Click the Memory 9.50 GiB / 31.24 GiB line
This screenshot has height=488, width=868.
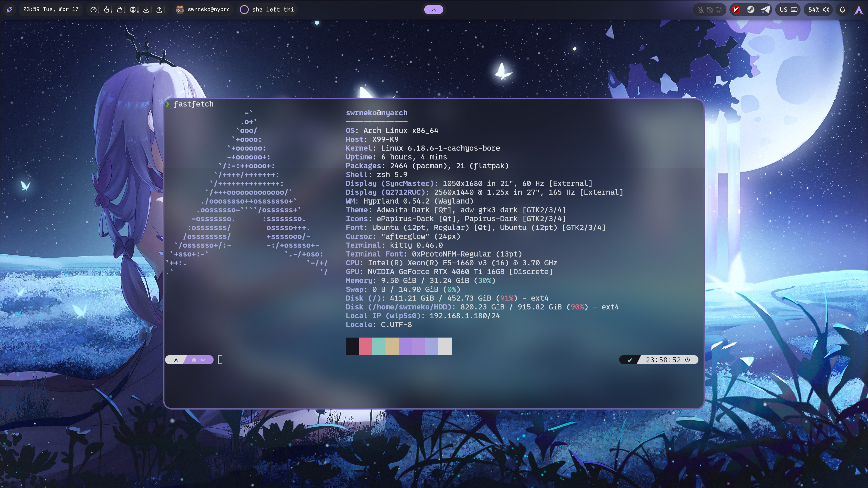point(420,281)
